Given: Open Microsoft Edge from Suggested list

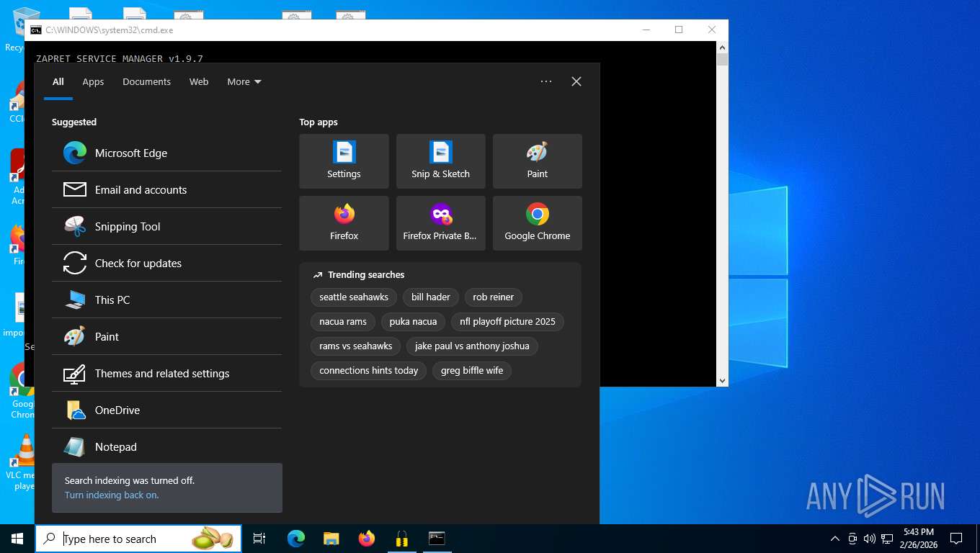Looking at the screenshot, I should [x=166, y=153].
